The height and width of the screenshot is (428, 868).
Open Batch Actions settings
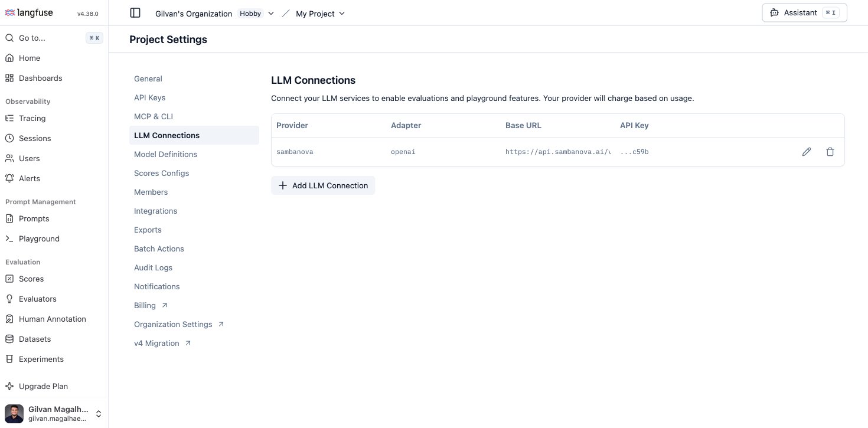pyautogui.click(x=194, y=249)
